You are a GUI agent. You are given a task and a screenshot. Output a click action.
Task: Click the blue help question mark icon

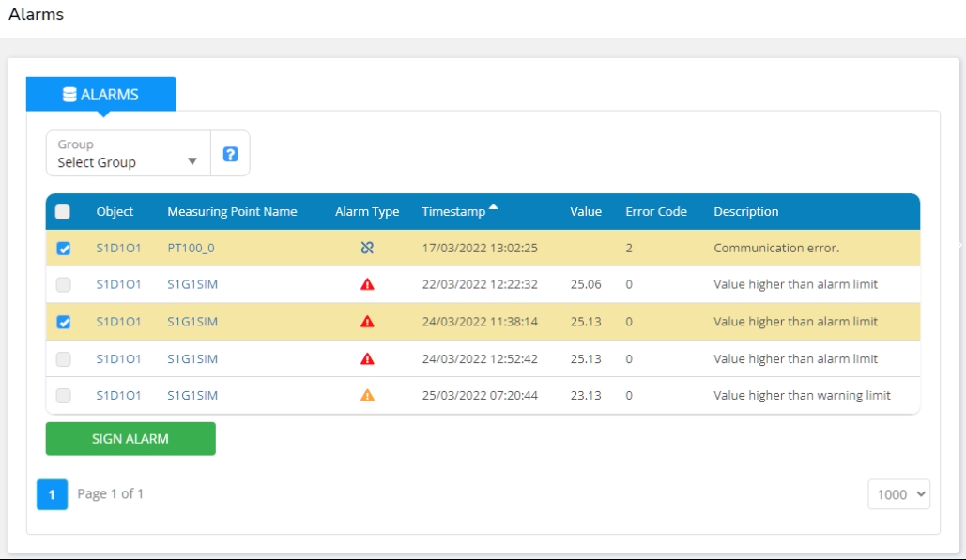(230, 154)
